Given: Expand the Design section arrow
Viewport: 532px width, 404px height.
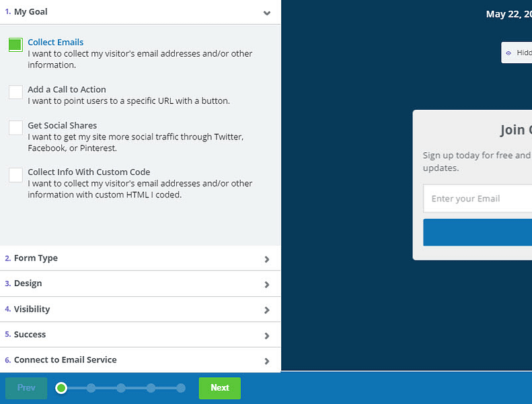Looking at the screenshot, I should [x=267, y=285].
